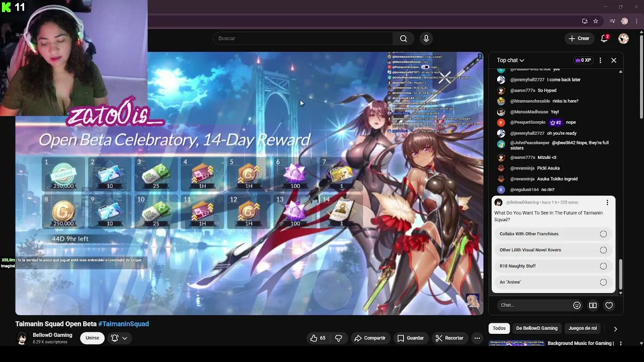
Task: Select poll option An 'Anime'
Action: click(553, 282)
